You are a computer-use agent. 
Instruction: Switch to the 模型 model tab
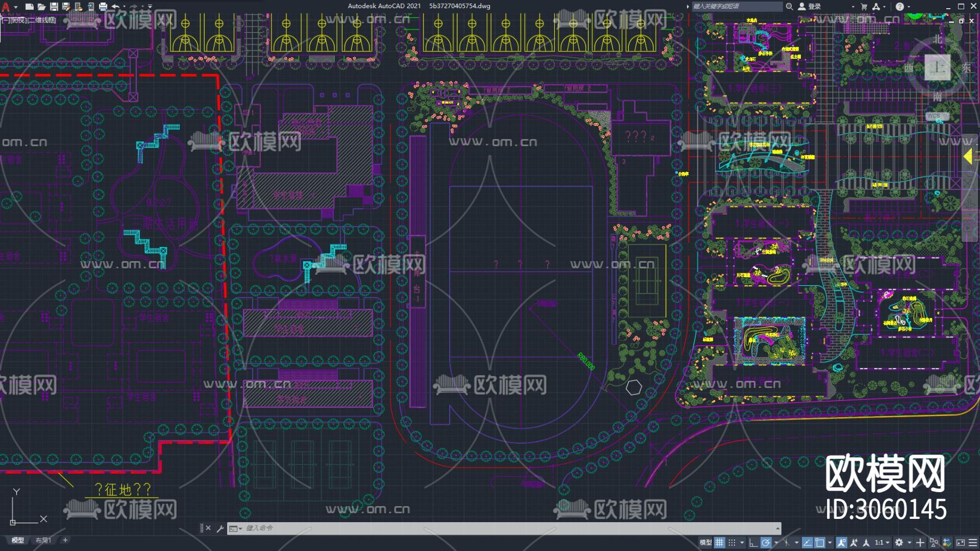(x=18, y=540)
